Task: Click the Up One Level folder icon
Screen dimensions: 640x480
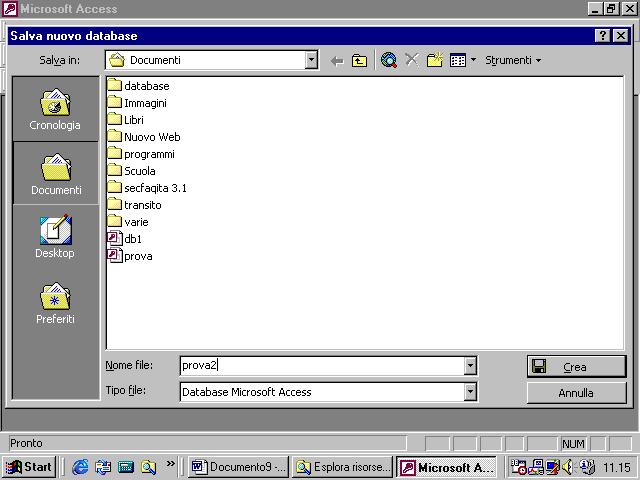Action: point(359,61)
